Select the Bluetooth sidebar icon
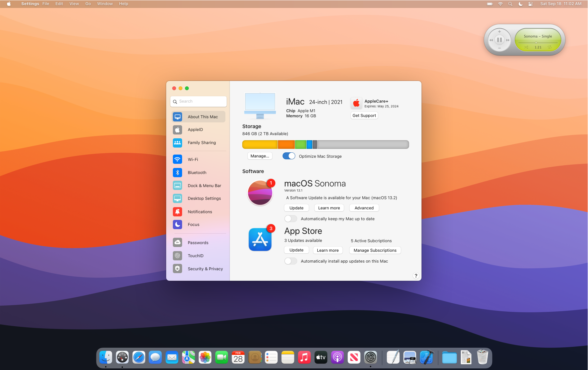The width and height of the screenshot is (588, 370). coord(177,172)
